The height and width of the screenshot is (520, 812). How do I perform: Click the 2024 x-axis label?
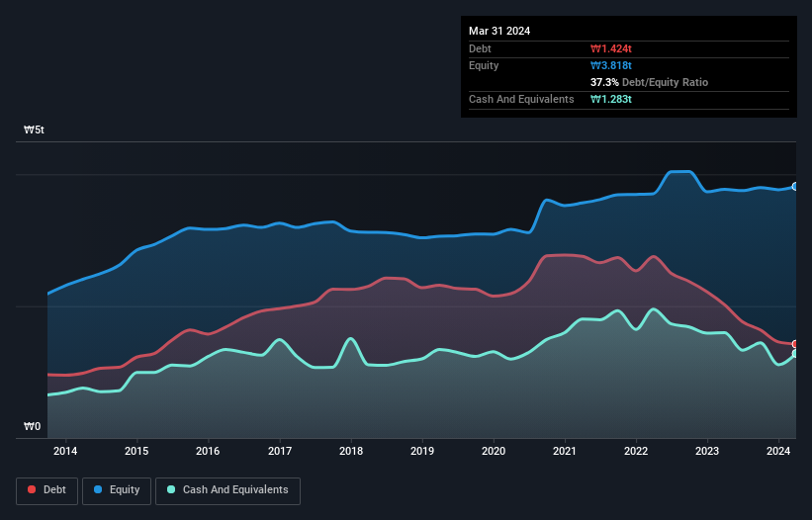point(778,451)
